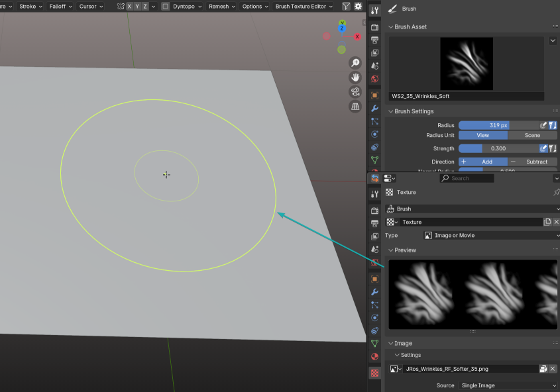Open Tool tab in upper Properties editor
Screen dimensions: 560x392
[x=374, y=11]
